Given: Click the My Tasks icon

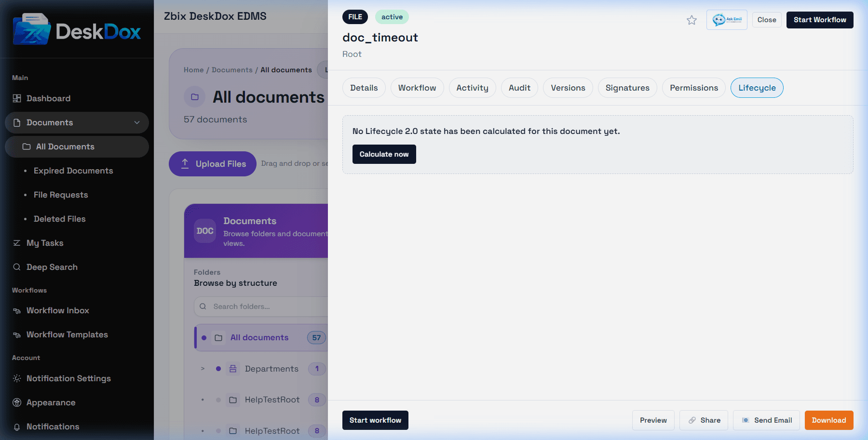Looking at the screenshot, I should (x=17, y=243).
